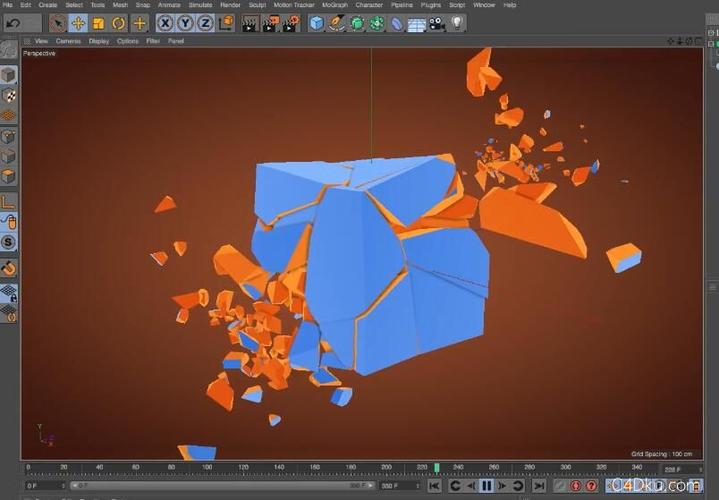
Task: Open the Cube primitive object palette
Action: (316, 23)
